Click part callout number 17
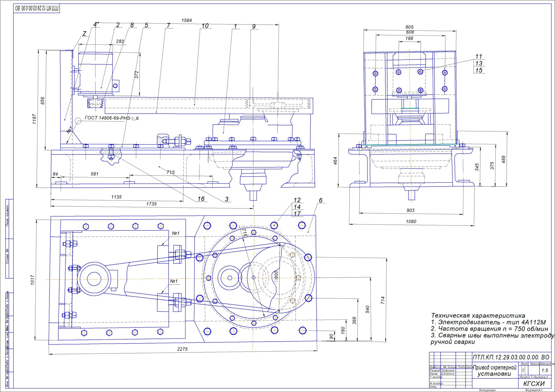The image size is (555, 392). tap(297, 214)
